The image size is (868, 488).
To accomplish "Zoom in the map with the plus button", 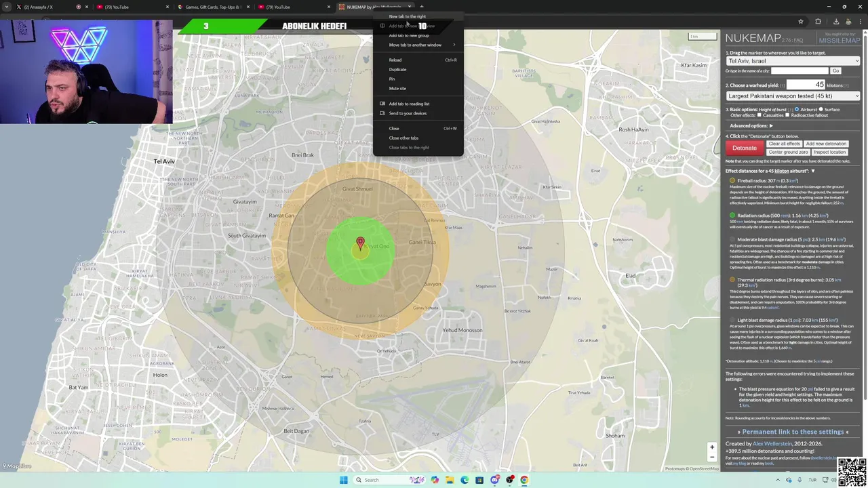I will tap(712, 447).
